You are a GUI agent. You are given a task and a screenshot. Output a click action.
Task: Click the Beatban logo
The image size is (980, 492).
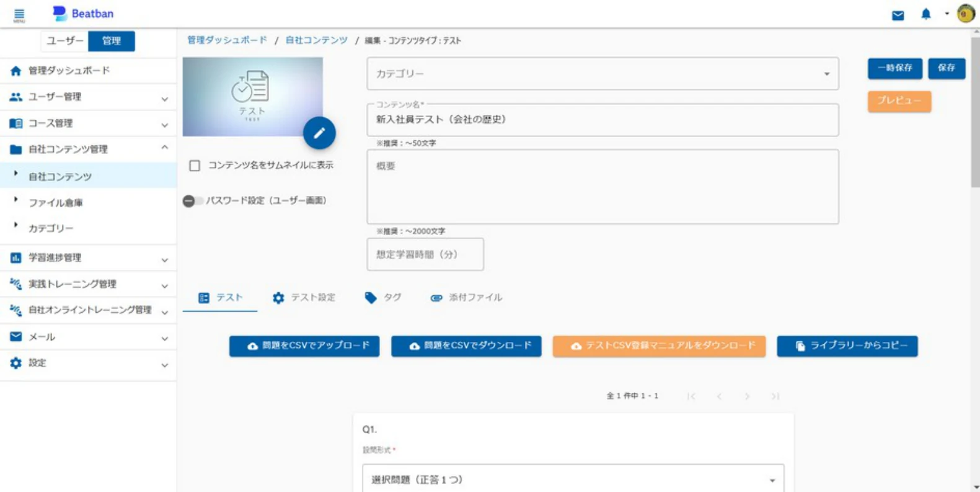[83, 13]
